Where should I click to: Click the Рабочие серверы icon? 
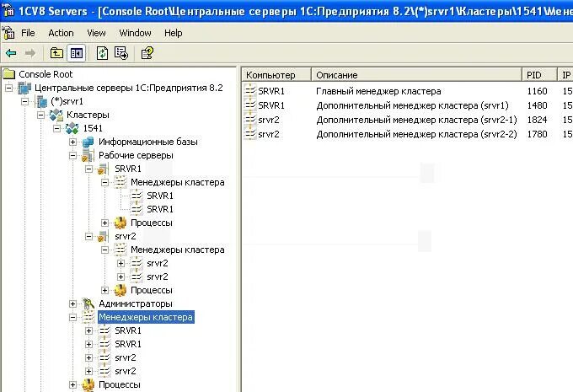click(88, 155)
